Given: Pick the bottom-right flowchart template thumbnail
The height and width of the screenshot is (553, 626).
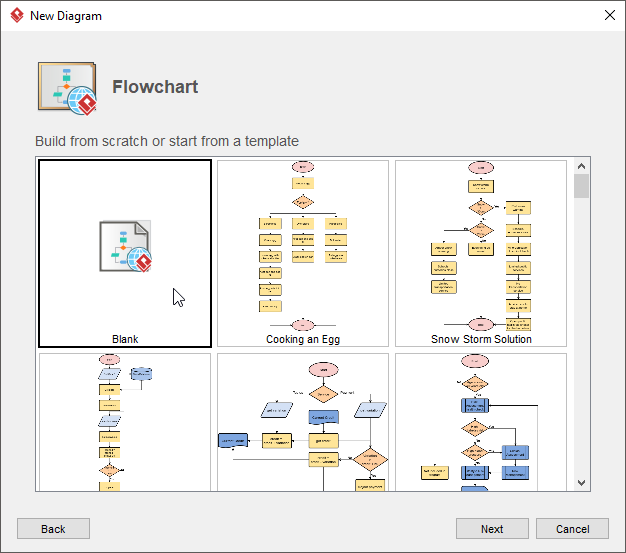Looking at the screenshot, I should point(481,422).
